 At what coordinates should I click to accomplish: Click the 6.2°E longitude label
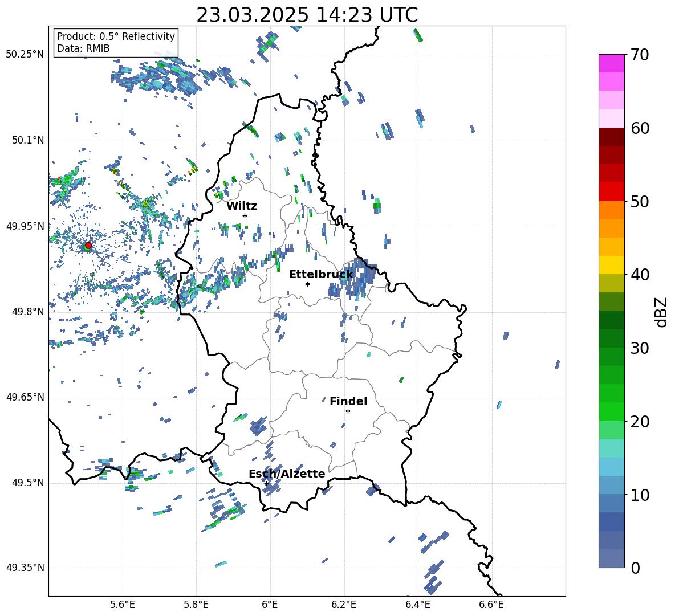click(x=344, y=605)
